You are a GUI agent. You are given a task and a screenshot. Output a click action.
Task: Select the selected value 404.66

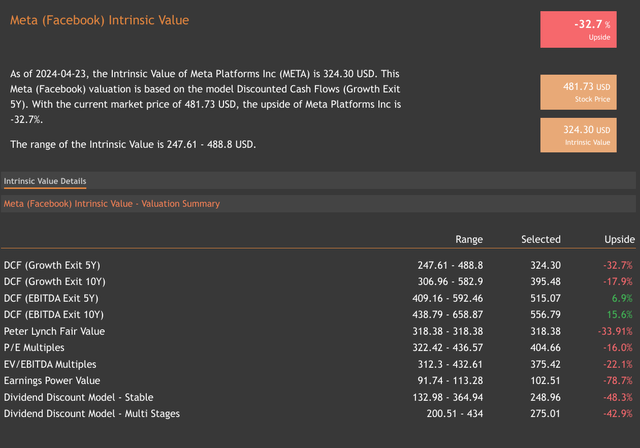pyautogui.click(x=546, y=348)
